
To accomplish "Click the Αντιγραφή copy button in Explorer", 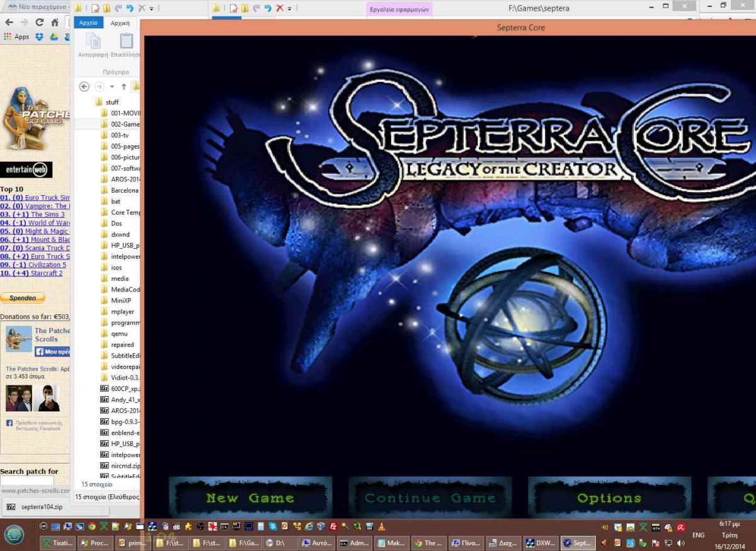I will pyautogui.click(x=93, y=45).
